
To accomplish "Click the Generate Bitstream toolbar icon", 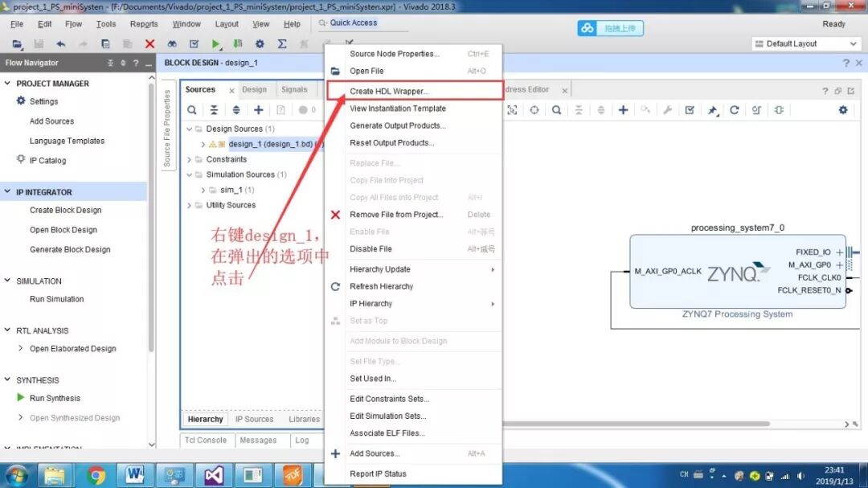I will 237,43.
